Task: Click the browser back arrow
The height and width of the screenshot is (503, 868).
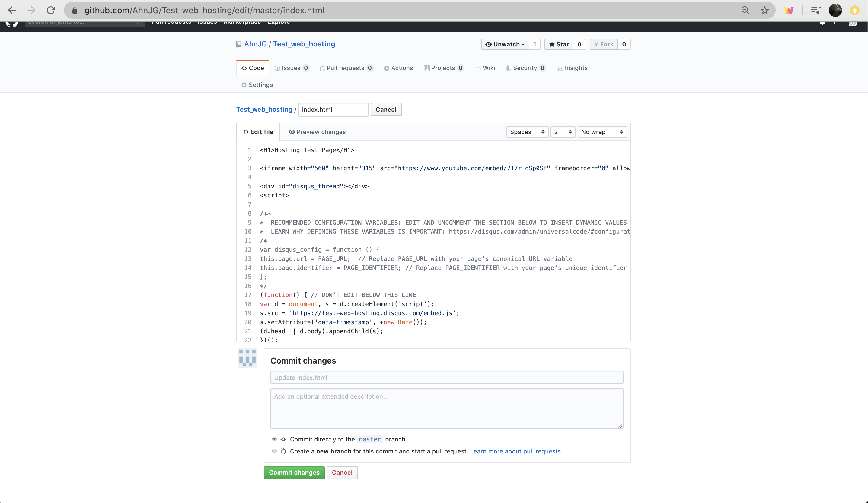Action: pos(12,10)
